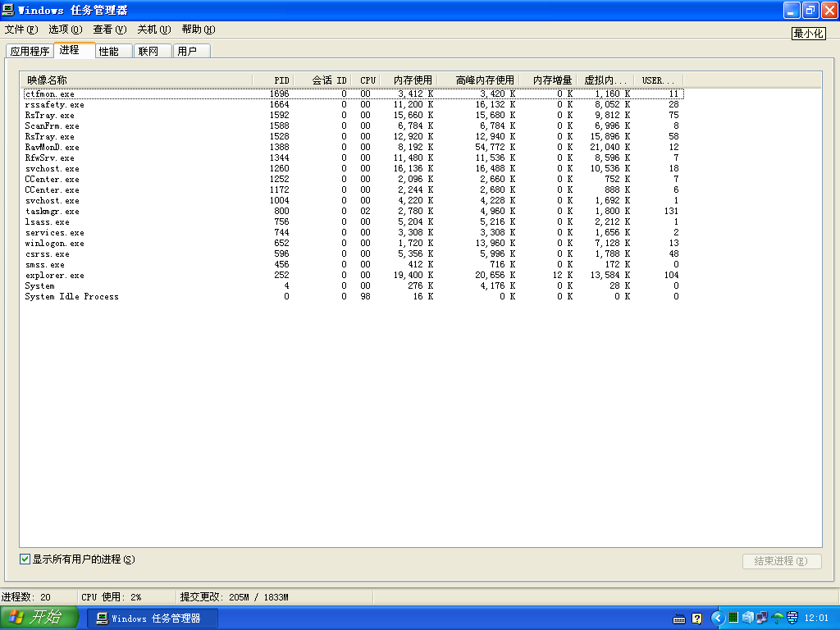The width and height of the screenshot is (840, 630).
Task: Sort by the 会话 ID column header
Action: click(322, 80)
